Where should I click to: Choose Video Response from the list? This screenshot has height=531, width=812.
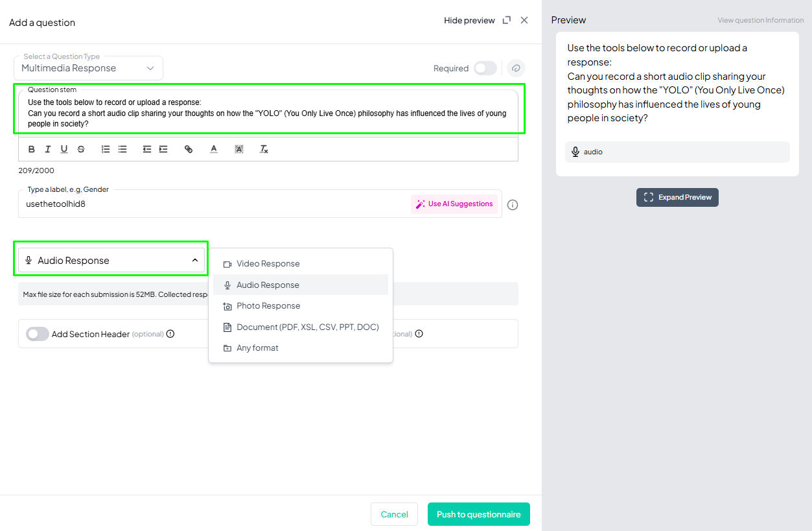301,264
